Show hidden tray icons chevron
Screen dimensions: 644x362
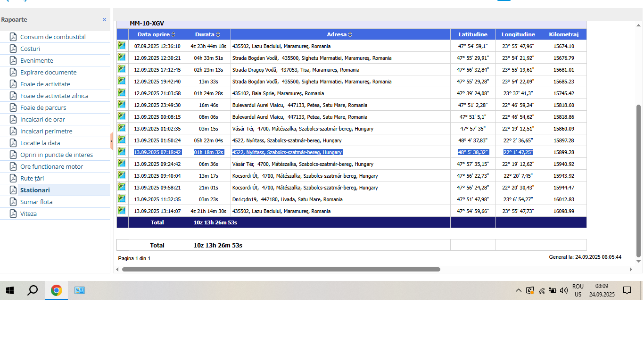(x=518, y=290)
